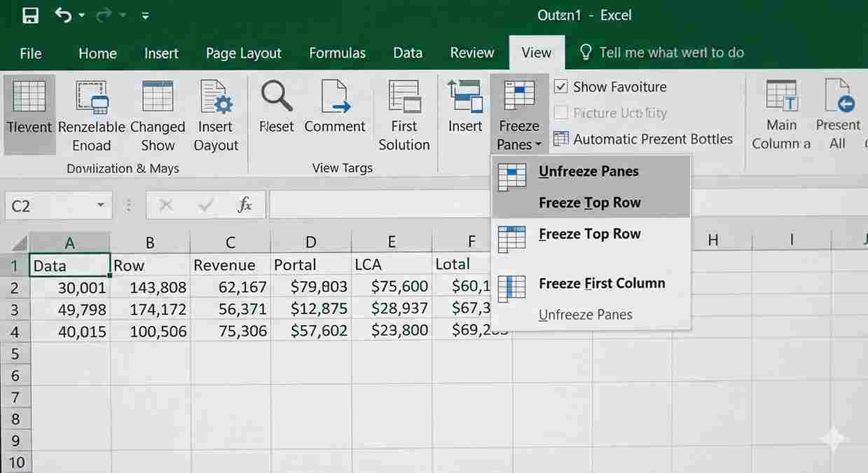Open the Page Layout tab
The height and width of the screenshot is (473, 868).
243,53
